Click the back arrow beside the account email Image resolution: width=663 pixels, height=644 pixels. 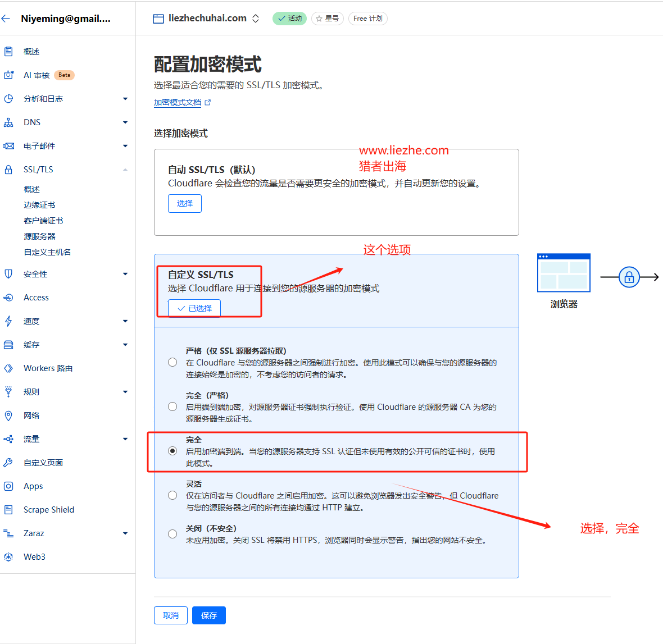click(6, 19)
